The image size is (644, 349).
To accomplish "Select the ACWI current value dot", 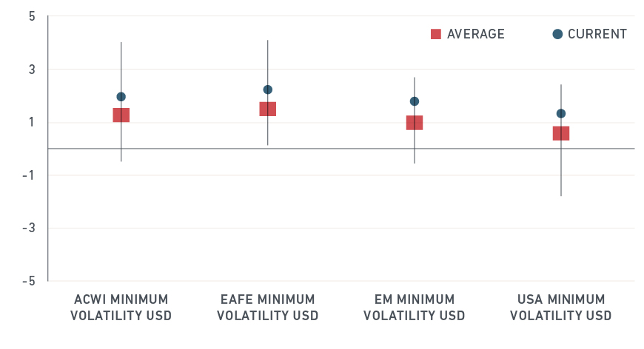I will (121, 97).
